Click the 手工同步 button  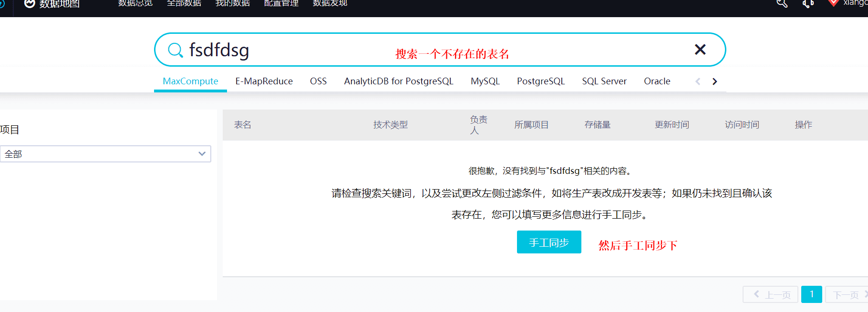(549, 242)
